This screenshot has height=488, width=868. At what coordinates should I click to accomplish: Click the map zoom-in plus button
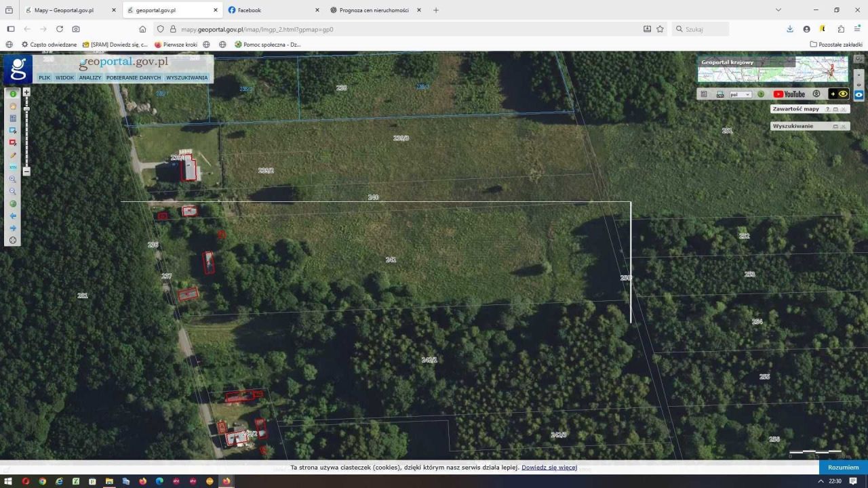26,91
